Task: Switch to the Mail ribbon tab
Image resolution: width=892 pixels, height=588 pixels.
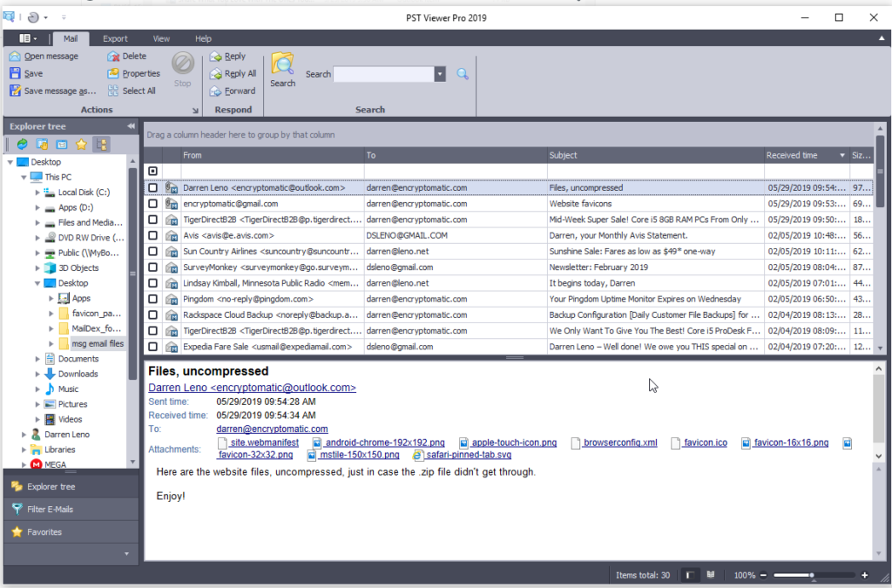Action: click(71, 38)
